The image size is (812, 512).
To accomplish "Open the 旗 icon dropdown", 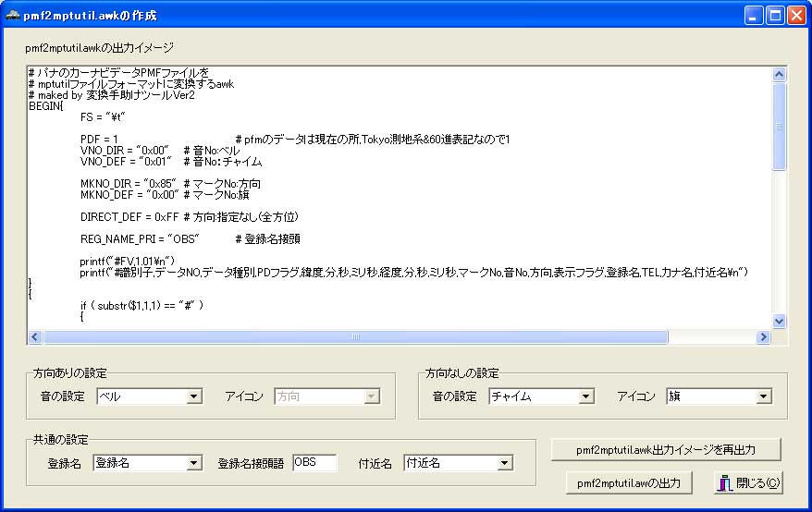I will pos(763,396).
